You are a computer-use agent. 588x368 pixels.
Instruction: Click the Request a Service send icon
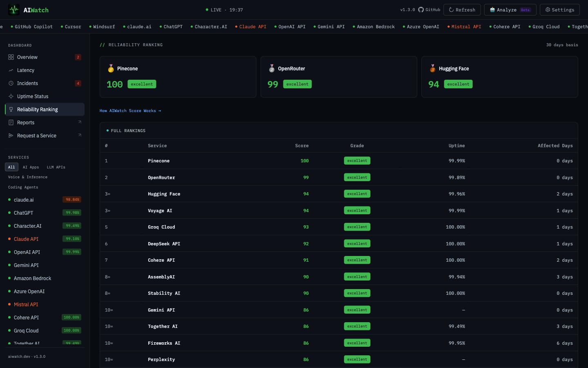[11, 136]
